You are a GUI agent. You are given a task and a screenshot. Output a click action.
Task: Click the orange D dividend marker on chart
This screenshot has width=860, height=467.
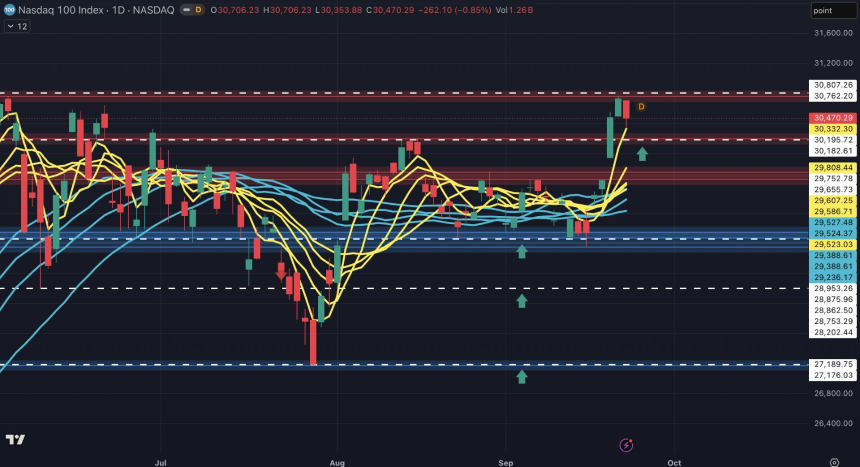tap(641, 106)
